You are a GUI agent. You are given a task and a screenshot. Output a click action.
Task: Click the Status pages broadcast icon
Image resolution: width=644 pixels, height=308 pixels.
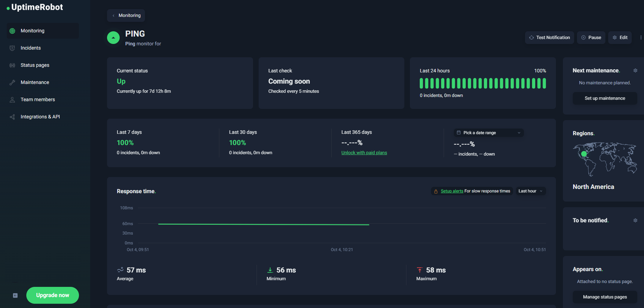[12, 65]
